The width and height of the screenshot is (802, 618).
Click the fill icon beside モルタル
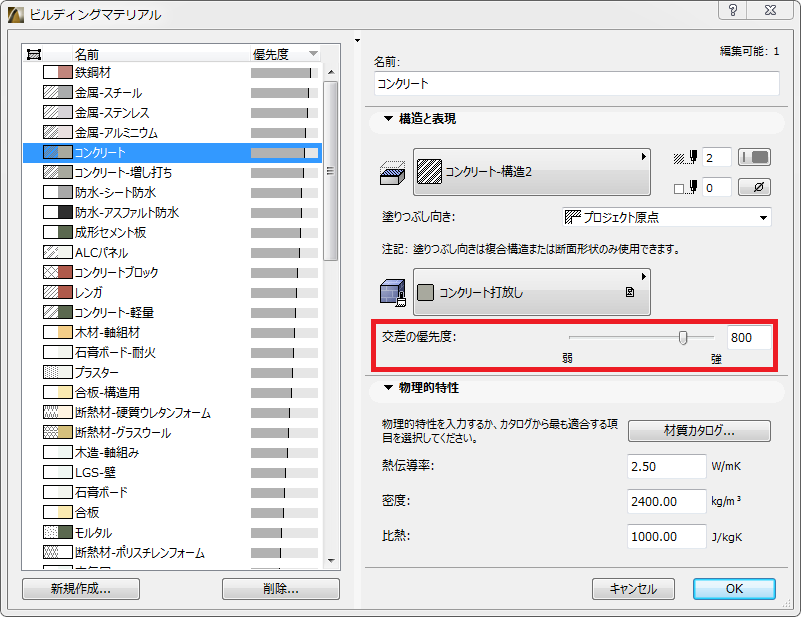tap(57, 533)
